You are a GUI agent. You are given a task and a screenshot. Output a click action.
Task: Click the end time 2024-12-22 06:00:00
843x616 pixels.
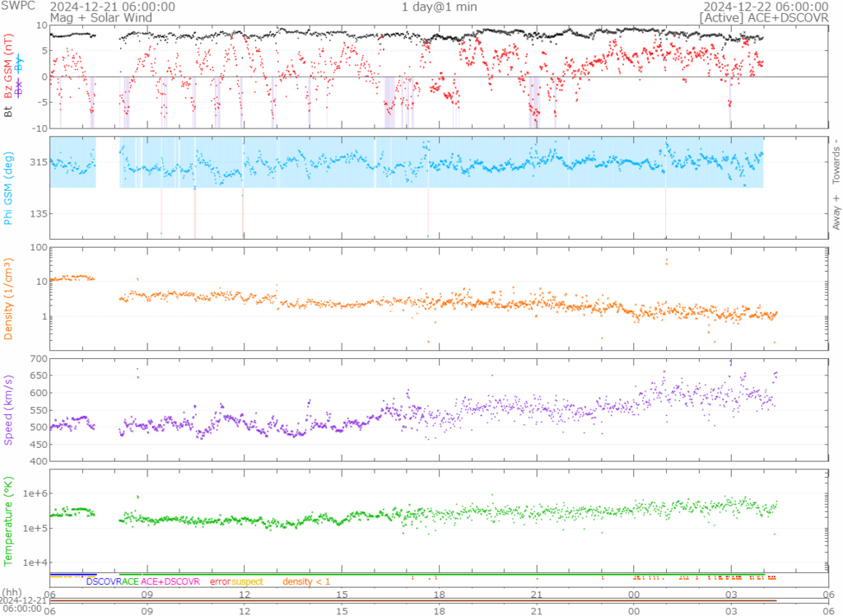click(772, 7)
